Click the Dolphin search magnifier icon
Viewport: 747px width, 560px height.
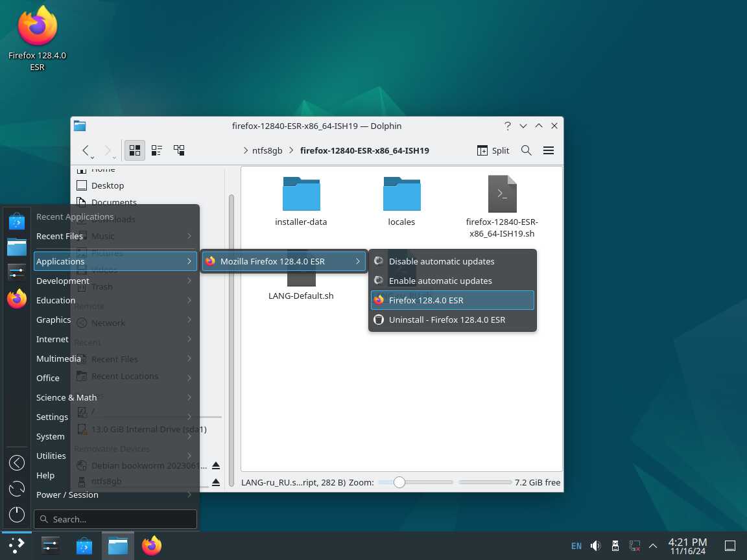(x=527, y=150)
